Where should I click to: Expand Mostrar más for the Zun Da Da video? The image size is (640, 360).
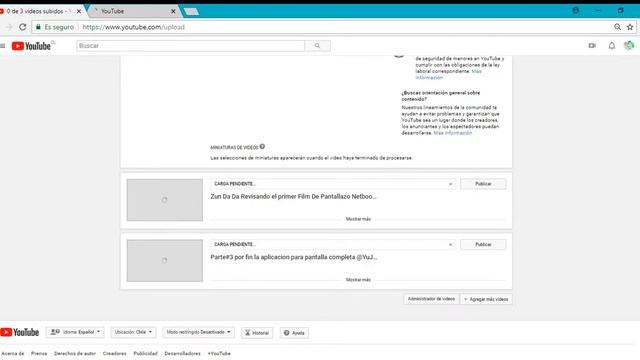(358, 219)
